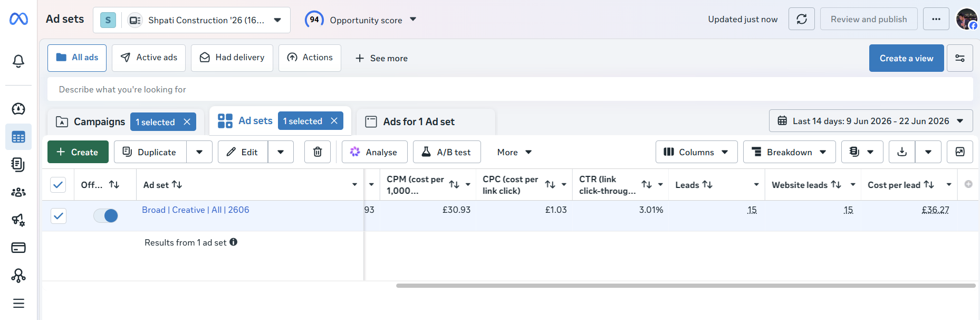Click the green Create button
The height and width of the screenshot is (320, 980).
pyautogui.click(x=78, y=152)
